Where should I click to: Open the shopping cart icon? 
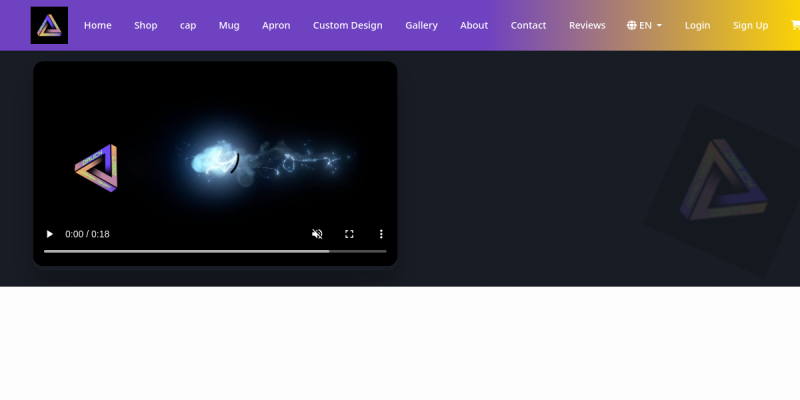pos(794,25)
